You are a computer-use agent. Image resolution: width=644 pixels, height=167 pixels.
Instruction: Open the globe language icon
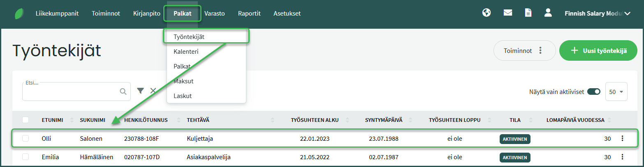pos(486,13)
